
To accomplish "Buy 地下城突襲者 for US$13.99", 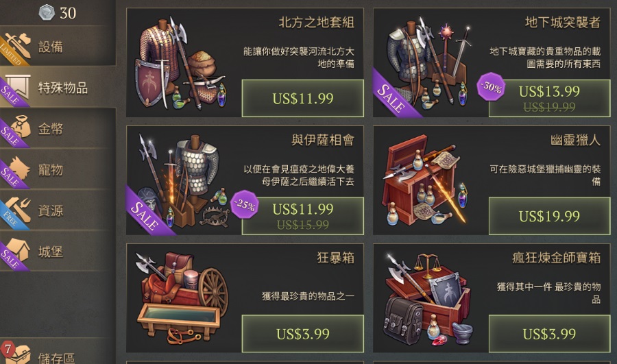I will [549, 99].
